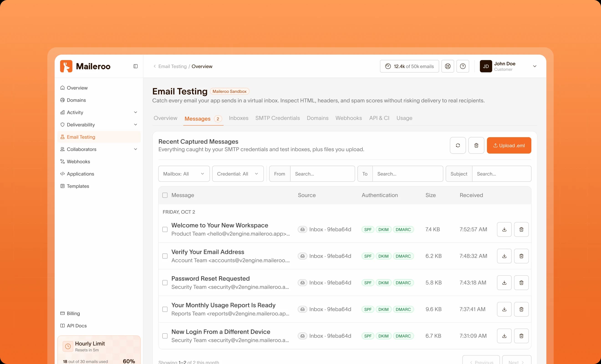
Task: Open the API & CI tab
Action: [x=379, y=118]
